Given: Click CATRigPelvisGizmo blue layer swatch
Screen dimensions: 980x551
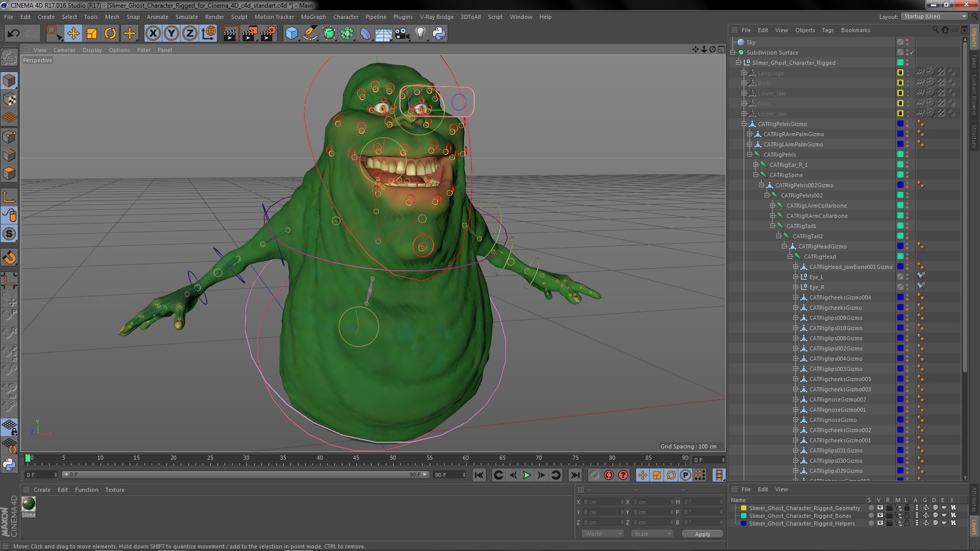Looking at the screenshot, I should [x=900, y=124].
